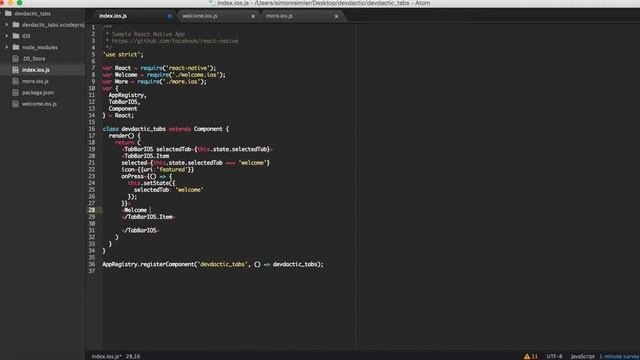Click the more.ios.js file icon in tree

pyautogui.click(x=16, y=81)
